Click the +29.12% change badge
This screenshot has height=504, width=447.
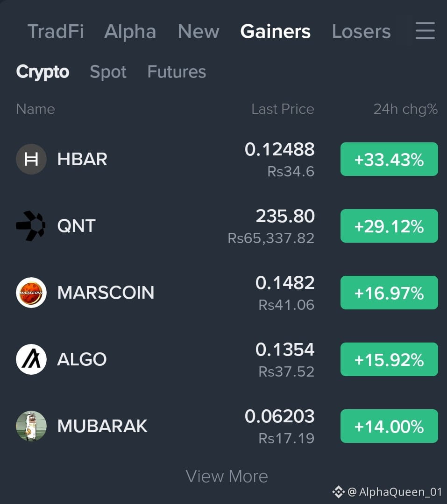pos(389,226)
